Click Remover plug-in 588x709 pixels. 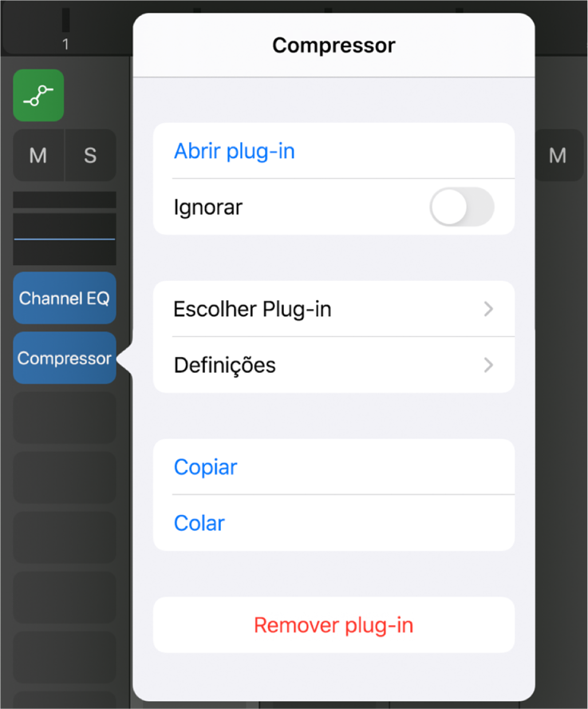point(334,625)
